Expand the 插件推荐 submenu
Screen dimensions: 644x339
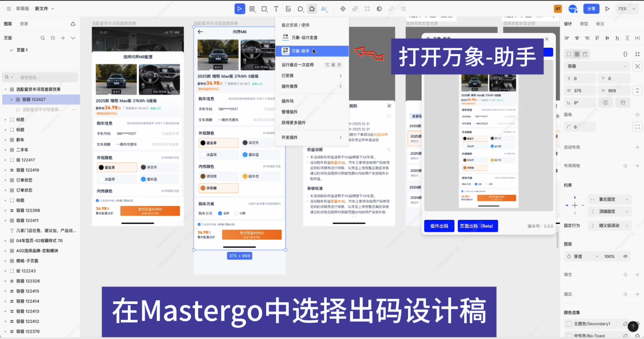312,86
